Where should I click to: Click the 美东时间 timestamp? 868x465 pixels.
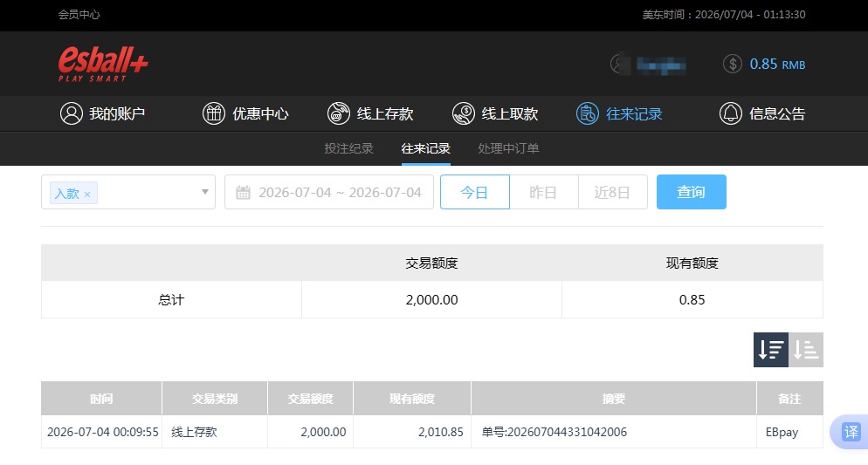tap(724, 14)
